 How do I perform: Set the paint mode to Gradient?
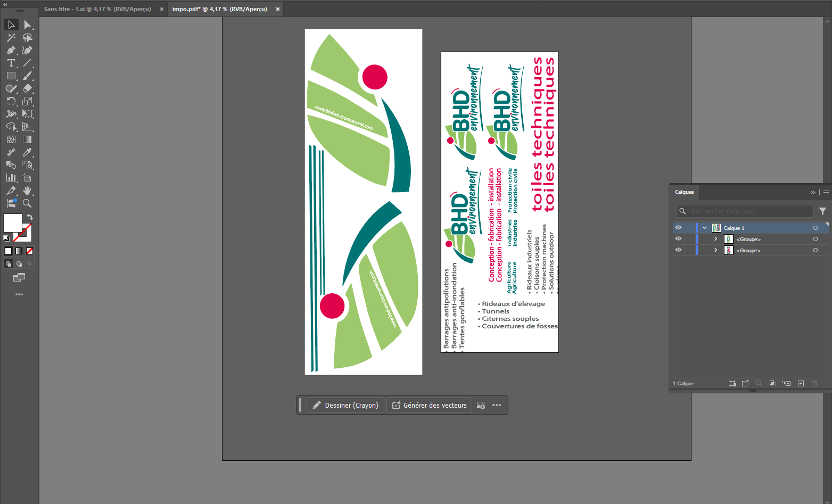pos(19,251)
